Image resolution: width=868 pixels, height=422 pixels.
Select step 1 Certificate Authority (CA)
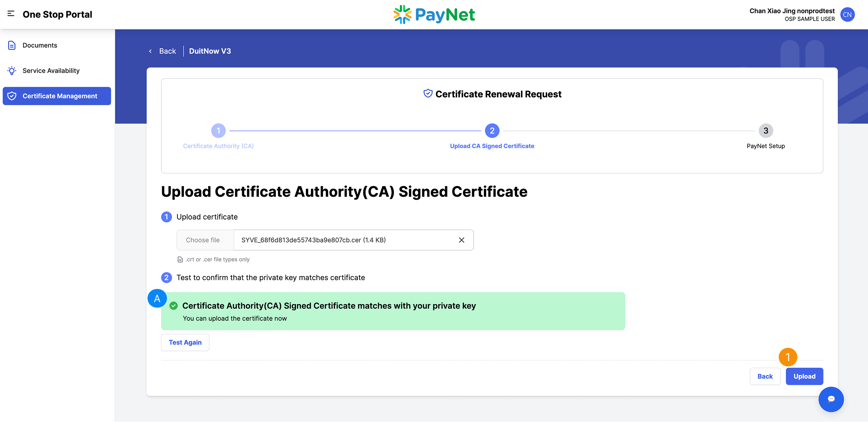pyautogui.click(x=218, y=131)
